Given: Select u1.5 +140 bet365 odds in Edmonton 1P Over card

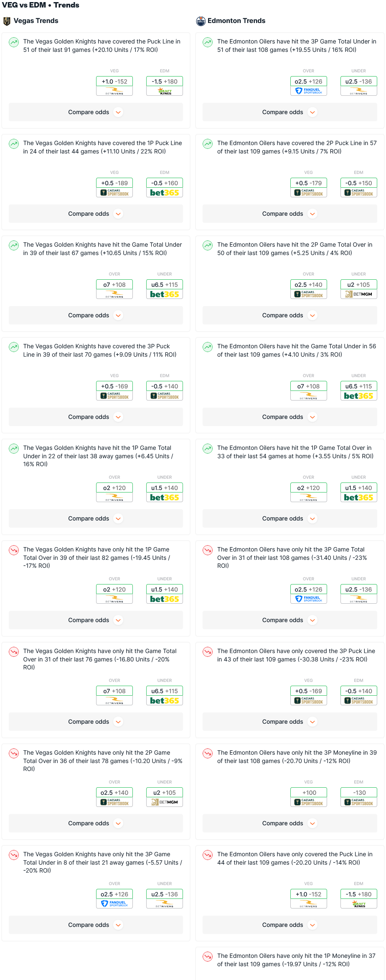Looking at the screenshot, I should coord(359,492).
